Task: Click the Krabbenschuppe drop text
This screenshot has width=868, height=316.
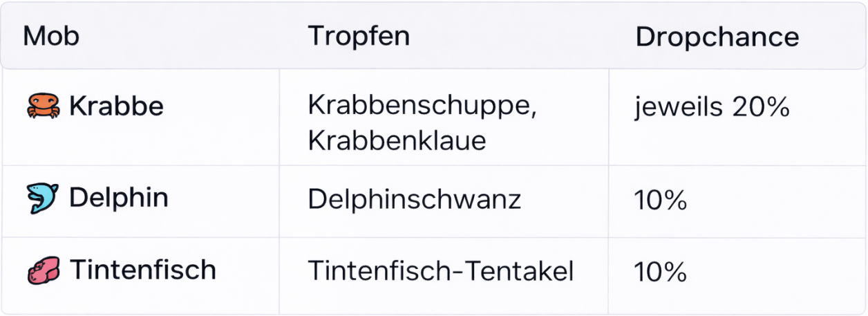Action: pos(422,106)
